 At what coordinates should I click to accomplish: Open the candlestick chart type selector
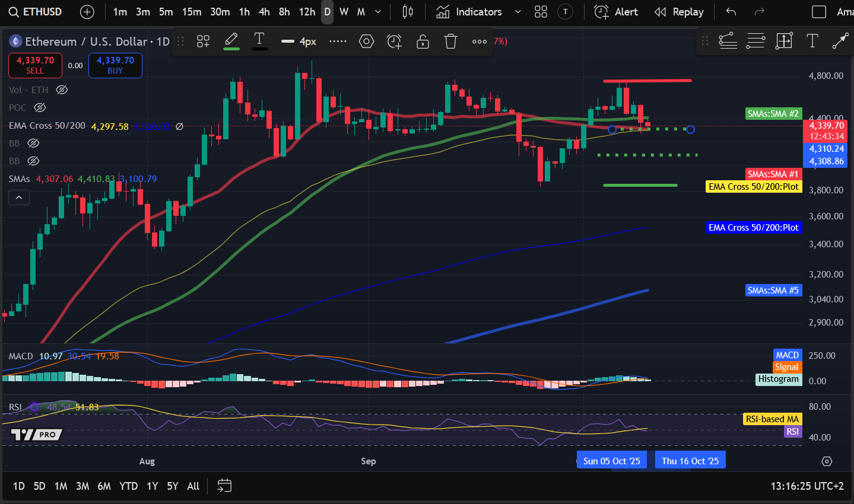point(408,12)
